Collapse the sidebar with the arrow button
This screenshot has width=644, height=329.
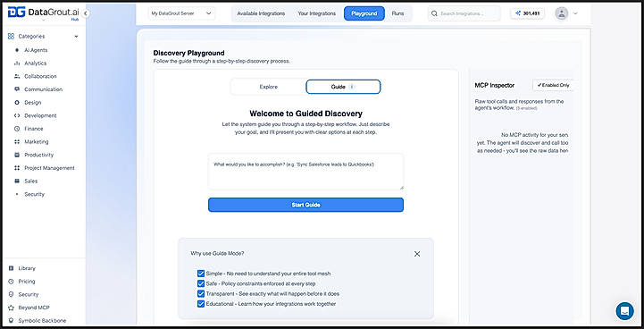pyautogui.click(x=86, y=13)
